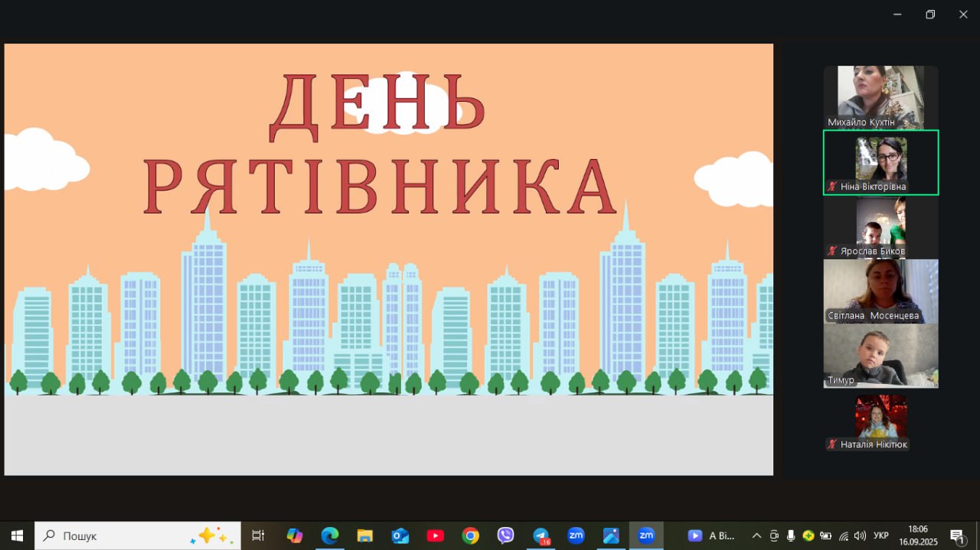Select Ніна Вікторівна's video tile

[x=880, y=162]
